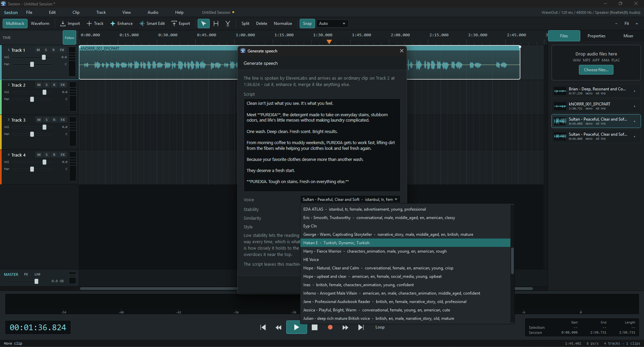This screenshot has height=347, width=644.
Task: Mute Track 1
Action: pos(38,50)
